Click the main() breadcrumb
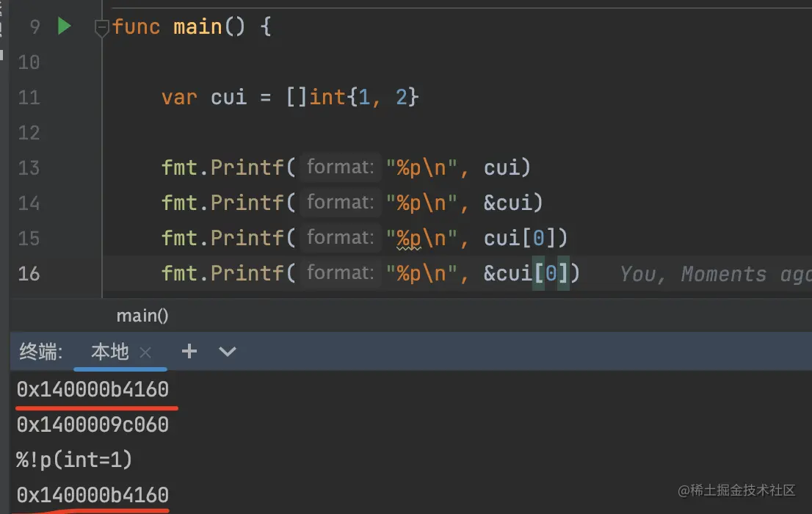The width and height of the screenshot is (812, 514). coord(142,316)
